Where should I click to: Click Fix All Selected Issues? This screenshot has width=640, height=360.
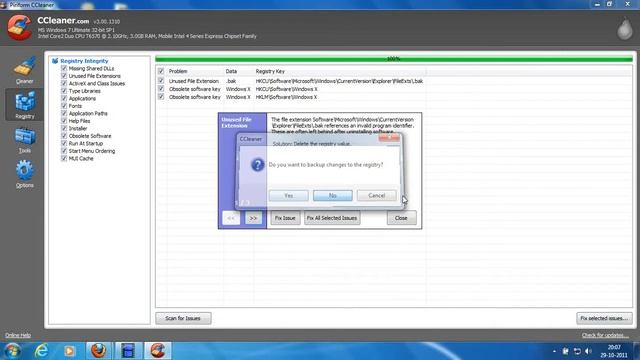pos(332,218)
